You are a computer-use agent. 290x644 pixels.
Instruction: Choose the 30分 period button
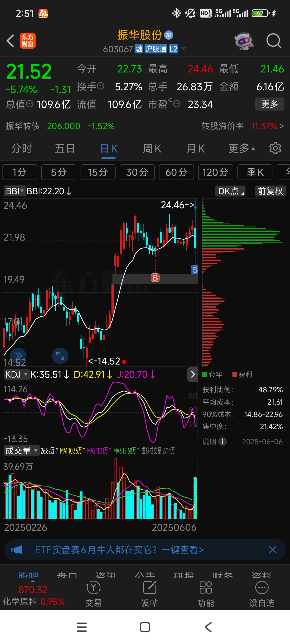pos(137,172)
